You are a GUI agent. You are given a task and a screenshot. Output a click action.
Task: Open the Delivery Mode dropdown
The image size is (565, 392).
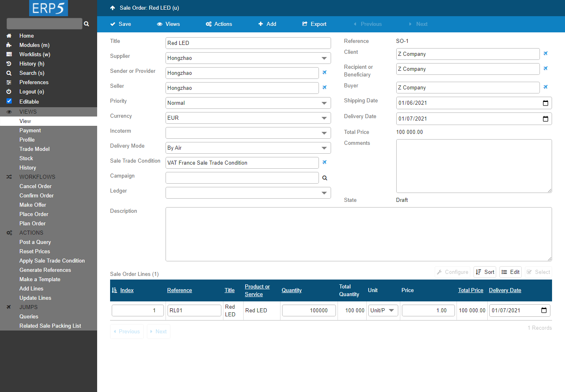(x=248, y=148)
